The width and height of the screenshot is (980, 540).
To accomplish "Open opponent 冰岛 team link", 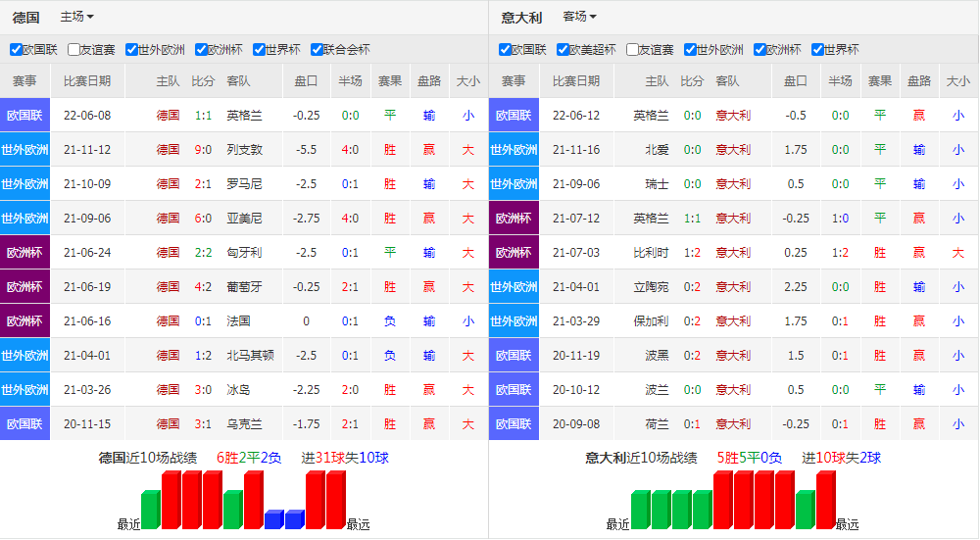I will [239, 389].
